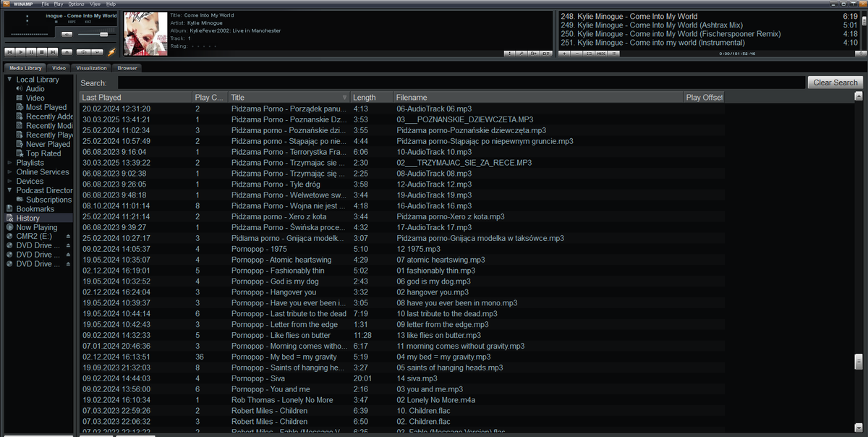Open the Options menu
868x437 pixels.
click(76, 4)
